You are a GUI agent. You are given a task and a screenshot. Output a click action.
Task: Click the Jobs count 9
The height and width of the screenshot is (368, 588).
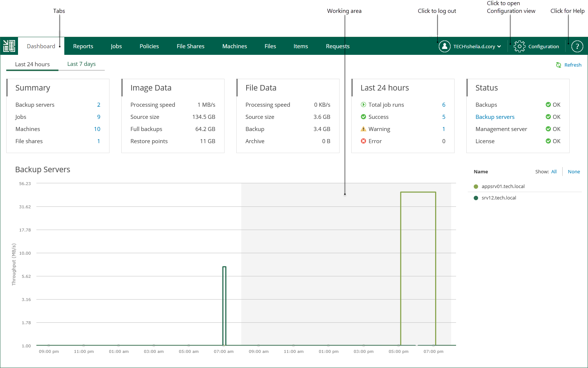tap(98, 117)
